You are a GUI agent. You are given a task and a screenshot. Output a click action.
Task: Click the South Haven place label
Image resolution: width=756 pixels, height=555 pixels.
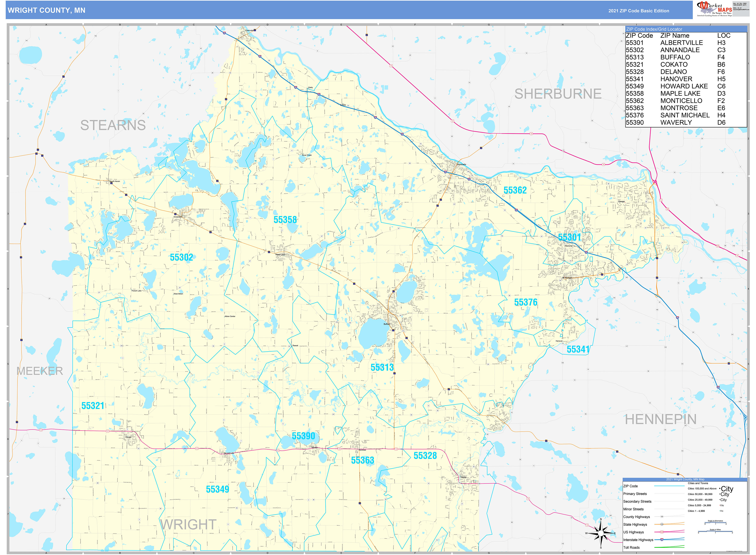pyautogui.click(x=115, y=181)
